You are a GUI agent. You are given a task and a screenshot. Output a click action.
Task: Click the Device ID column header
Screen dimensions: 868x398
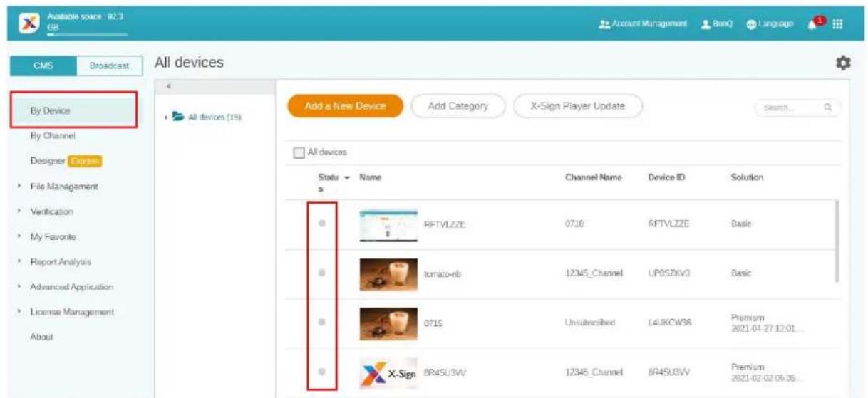pyautogui.click(x=666, y=177)
